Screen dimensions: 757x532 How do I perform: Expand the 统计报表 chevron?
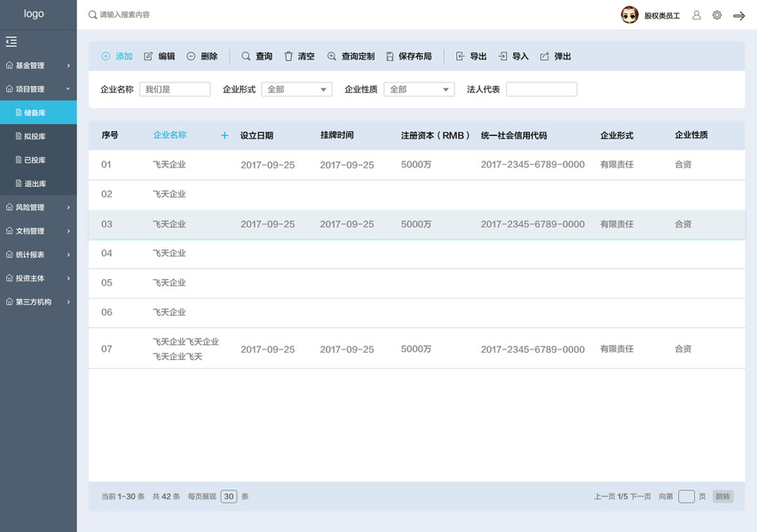tap(68, 254)
